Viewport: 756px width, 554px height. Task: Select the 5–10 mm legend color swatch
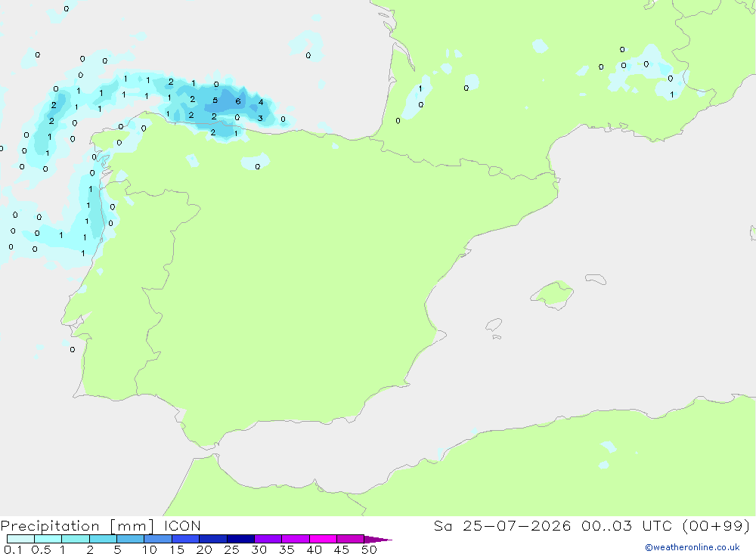click(x=130, y=539)
